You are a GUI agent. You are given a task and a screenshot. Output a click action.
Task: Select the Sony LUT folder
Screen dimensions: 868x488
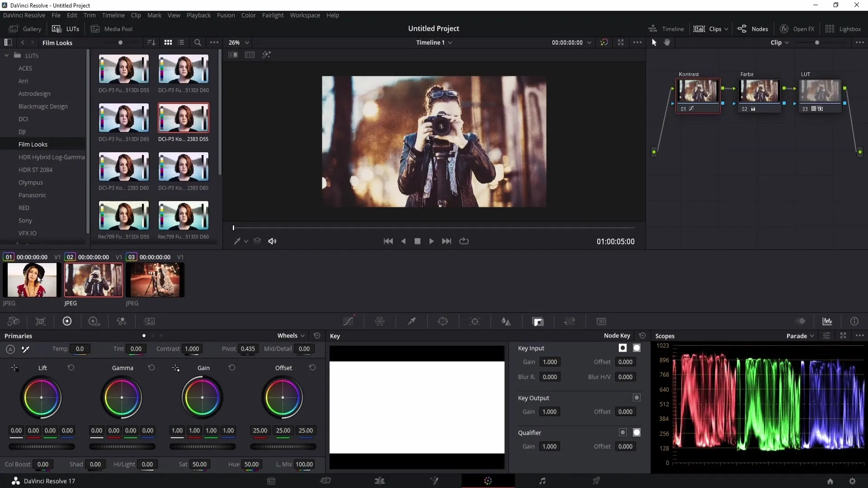pyautogui.click(x=25, y=221)
